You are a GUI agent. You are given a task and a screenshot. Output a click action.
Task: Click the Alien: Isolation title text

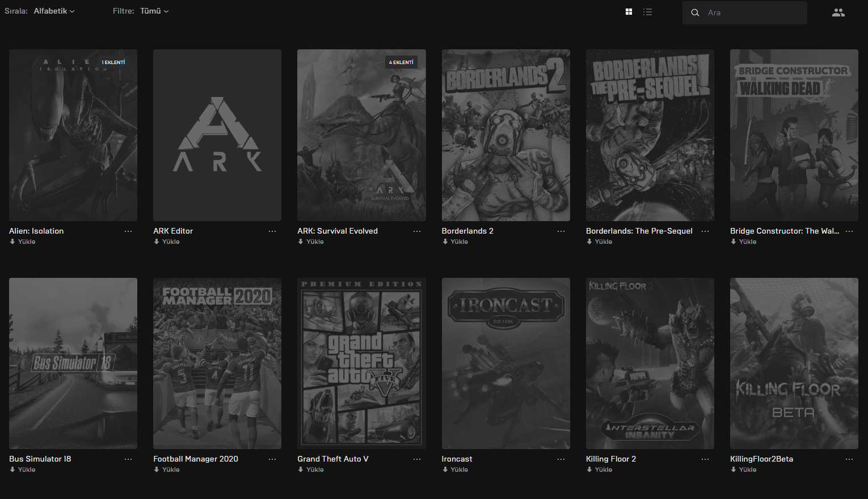pyautogui.click(x=36, y=231)
